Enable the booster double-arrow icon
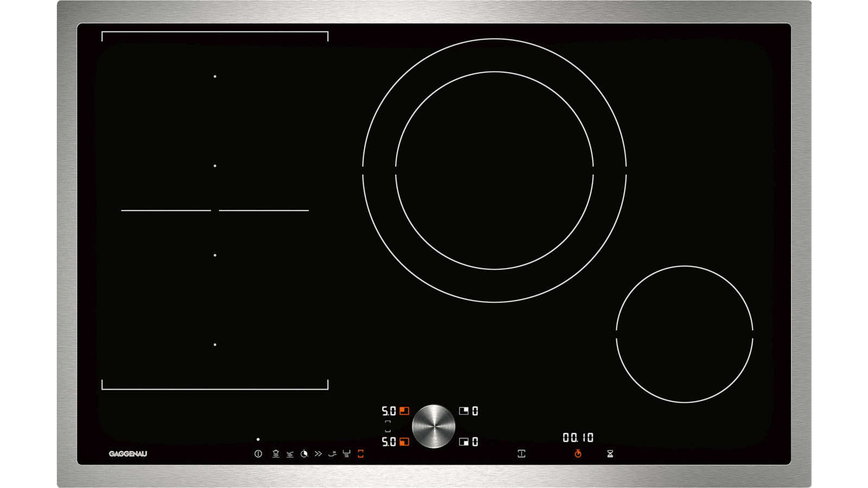868x488 pixels. (318, 453)
